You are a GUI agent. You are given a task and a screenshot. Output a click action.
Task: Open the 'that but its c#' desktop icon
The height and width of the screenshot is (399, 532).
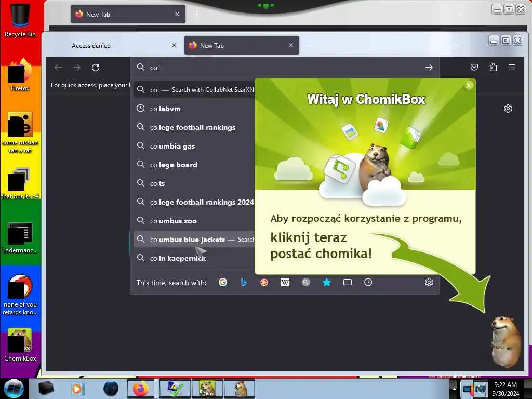tap(20, 183)
